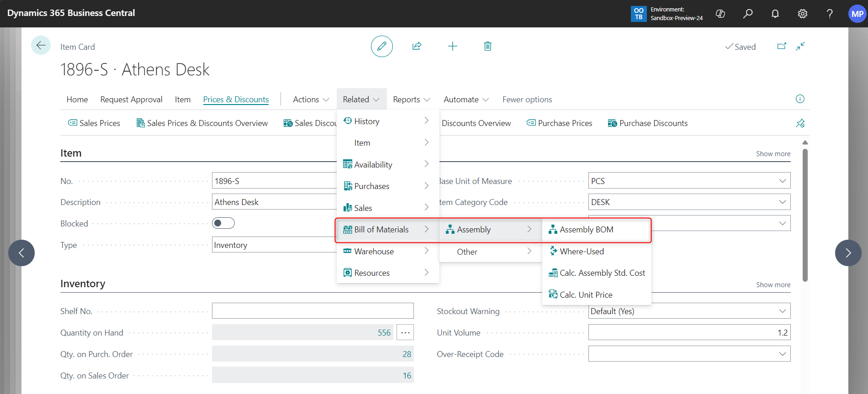Open notifications bell

point(775,14)
